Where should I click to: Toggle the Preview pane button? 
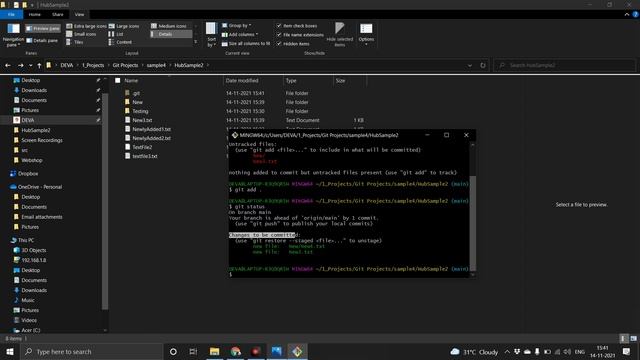42,29
